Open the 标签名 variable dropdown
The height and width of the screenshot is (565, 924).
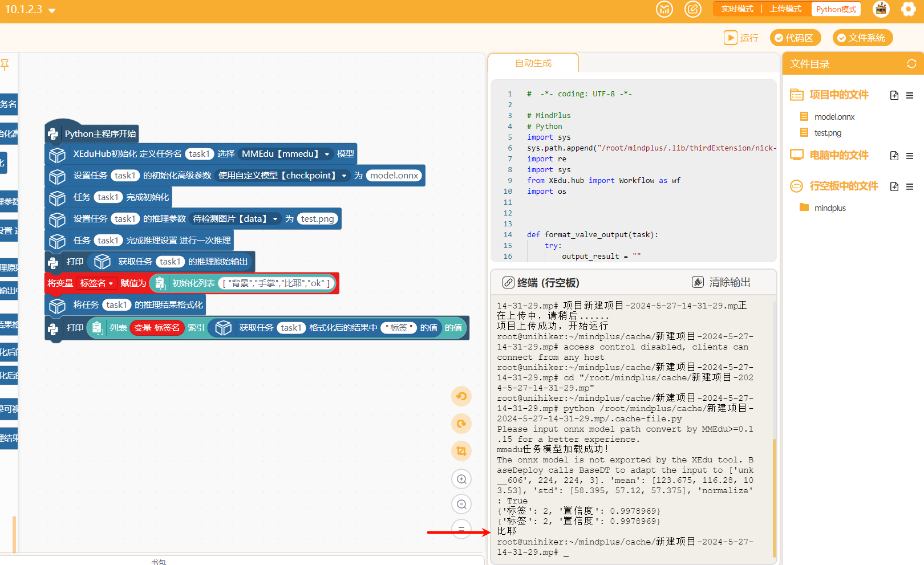pos(96,283)
